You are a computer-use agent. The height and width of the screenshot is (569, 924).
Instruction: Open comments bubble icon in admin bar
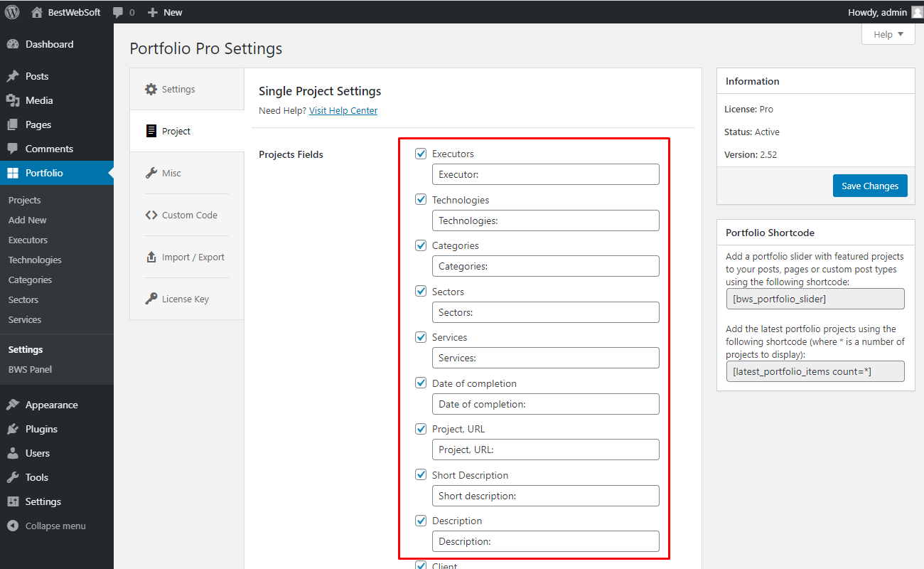tap(118, 12)
